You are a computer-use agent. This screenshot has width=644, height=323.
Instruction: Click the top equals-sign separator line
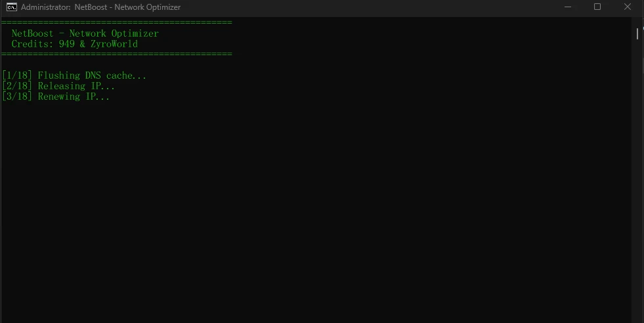tap(117, 22)
